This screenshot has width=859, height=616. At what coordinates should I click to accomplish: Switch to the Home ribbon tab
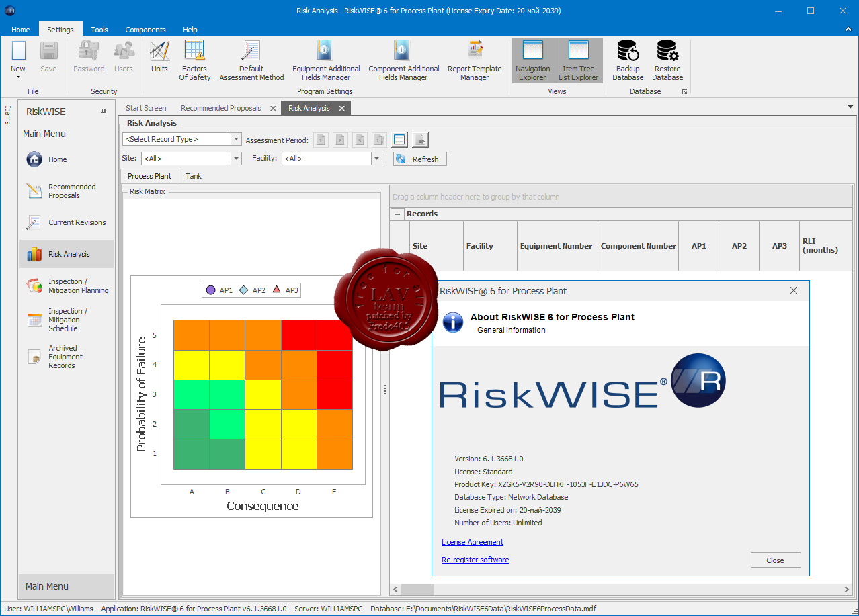pyautogui.click(x=21, y=30)
